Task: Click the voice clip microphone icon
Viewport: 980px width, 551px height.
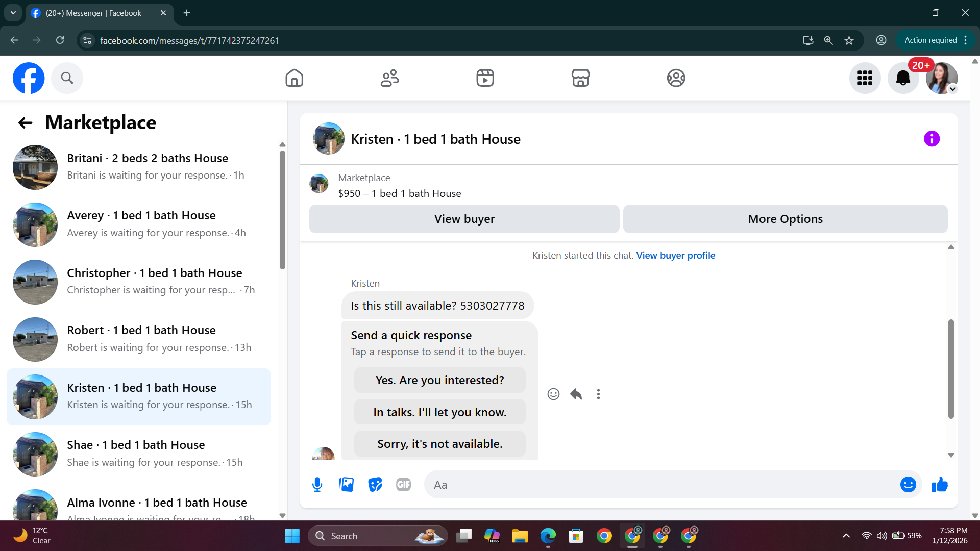Action: (317, 484)
